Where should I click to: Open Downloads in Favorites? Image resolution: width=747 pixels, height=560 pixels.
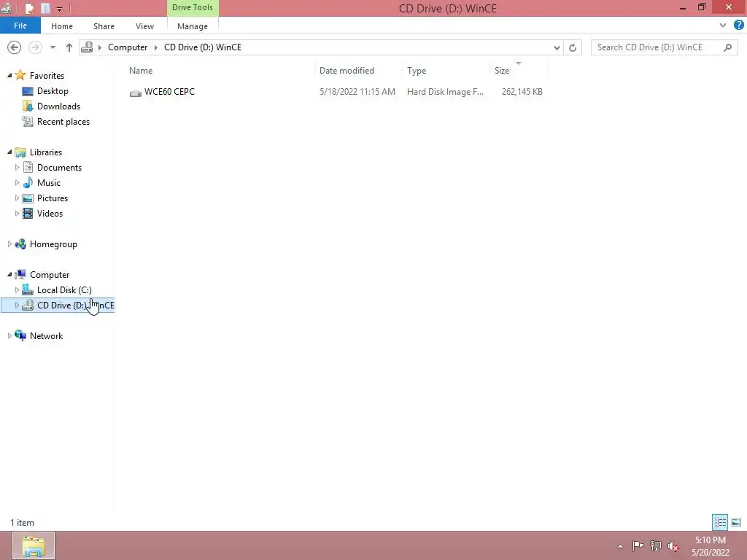tap(58, 106)
